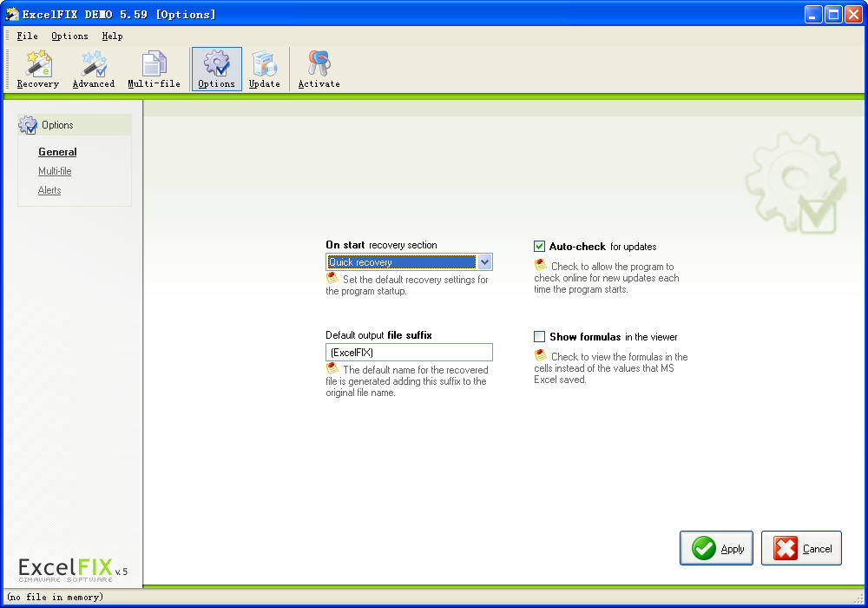Go to the Multi-file options link

pyautogui.click(x=55, y=171)
